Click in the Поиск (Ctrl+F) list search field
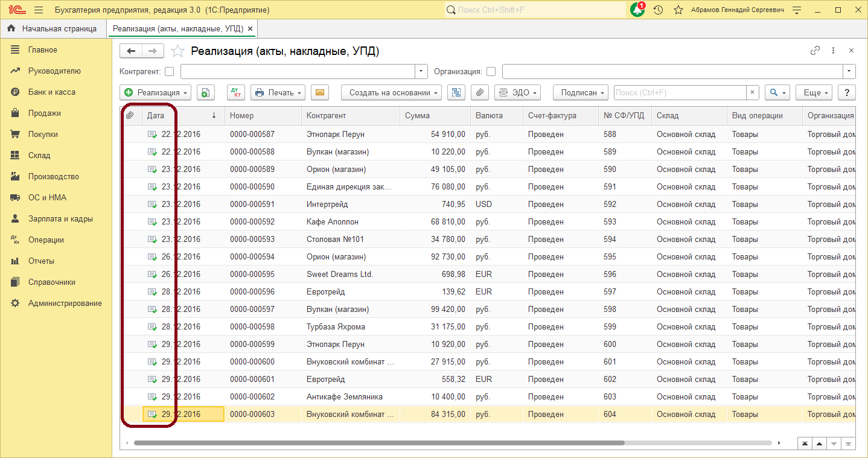The height and width of the screenshot is (458, 868). (x=680, y=92)
